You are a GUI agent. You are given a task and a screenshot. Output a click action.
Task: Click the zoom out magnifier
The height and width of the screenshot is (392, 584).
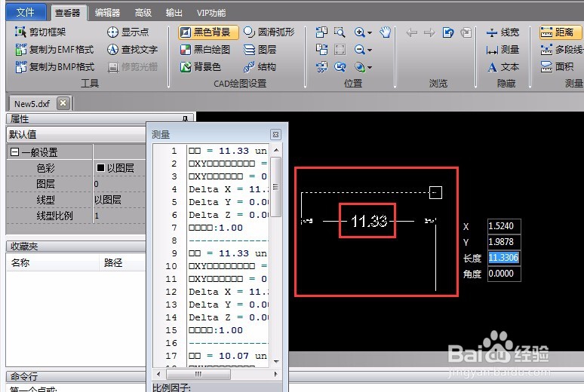pos(359,50)
